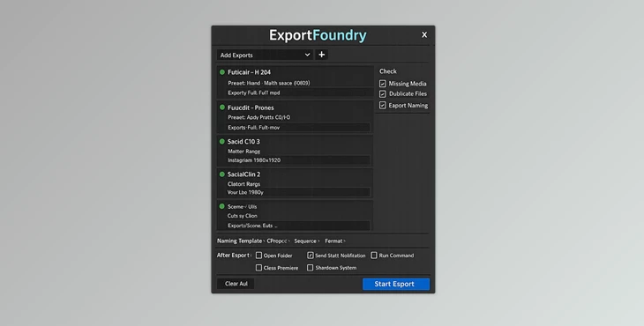Select the Futicair – H 204 export title
The image size is (644, 326).
[x=250, y=72]
